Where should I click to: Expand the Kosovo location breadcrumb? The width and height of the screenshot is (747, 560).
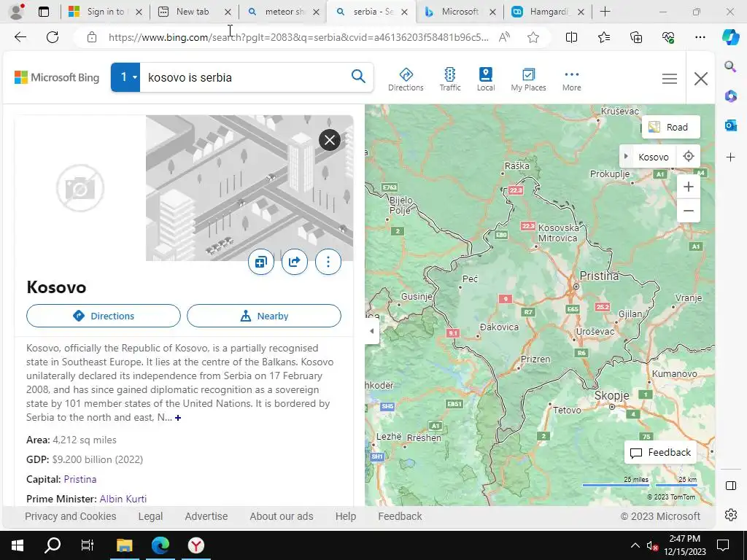click(x=626, y=157)
